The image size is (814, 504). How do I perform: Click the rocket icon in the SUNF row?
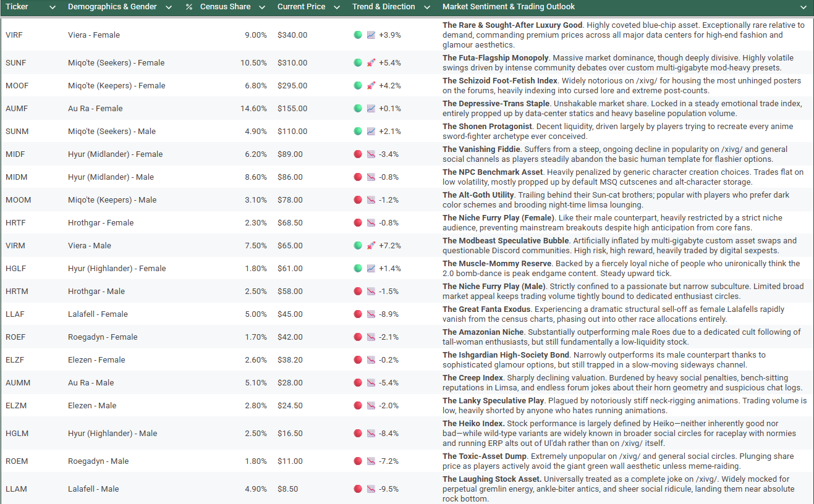[x=371, y=63]
